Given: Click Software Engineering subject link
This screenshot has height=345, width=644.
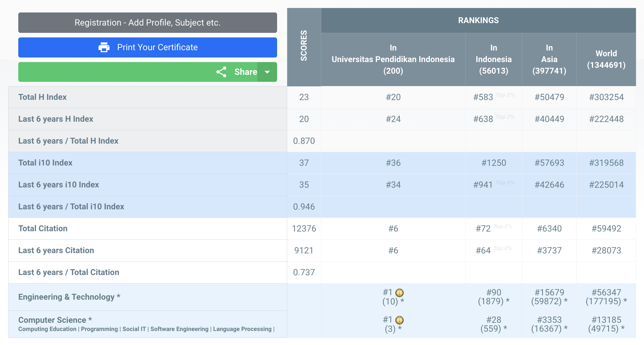Looking at the screenshot, I should coord(179,329).
